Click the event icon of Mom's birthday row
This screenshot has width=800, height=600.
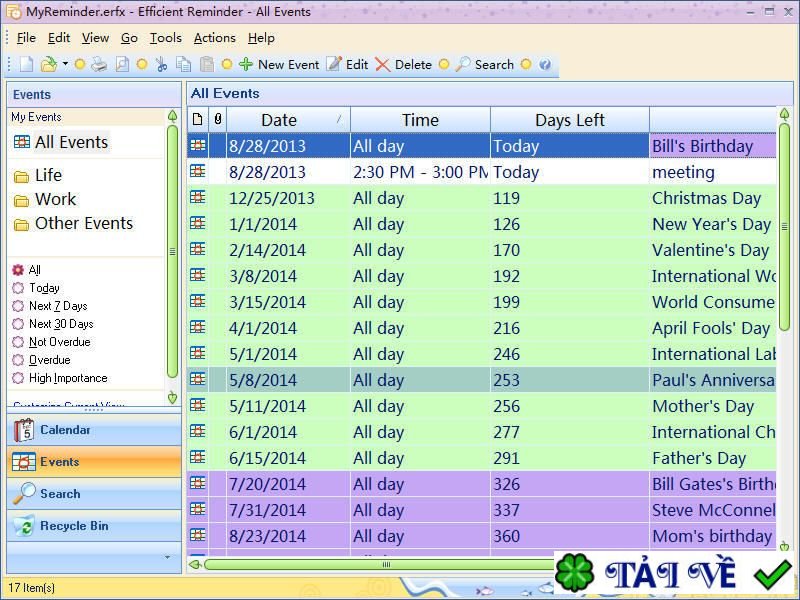[198, 535]
